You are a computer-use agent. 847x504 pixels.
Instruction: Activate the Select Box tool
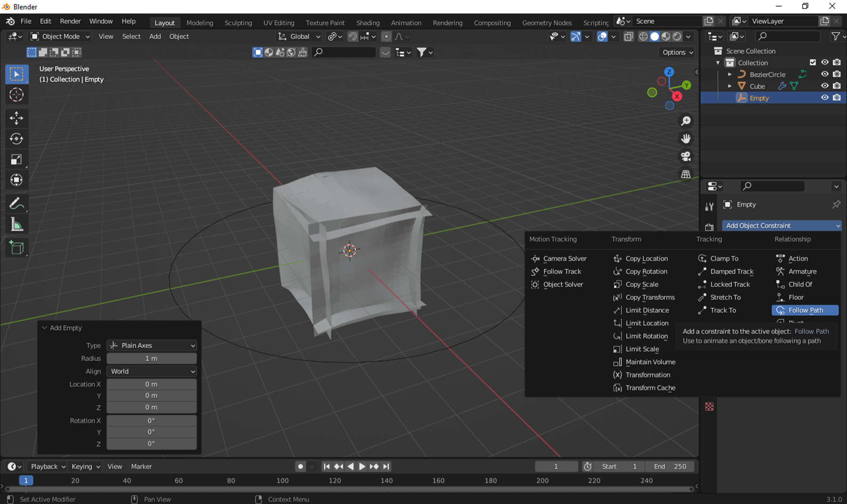coord(16,74)
